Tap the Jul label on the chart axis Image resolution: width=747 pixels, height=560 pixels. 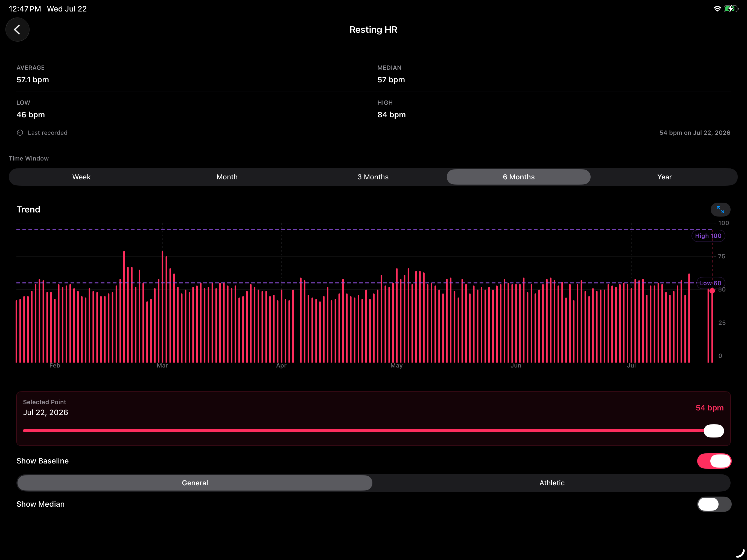pyautogui.click(x=631, y=366)
